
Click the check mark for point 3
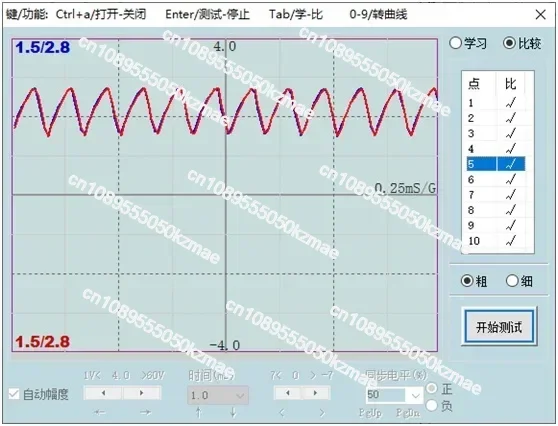(x=511, y=133)
